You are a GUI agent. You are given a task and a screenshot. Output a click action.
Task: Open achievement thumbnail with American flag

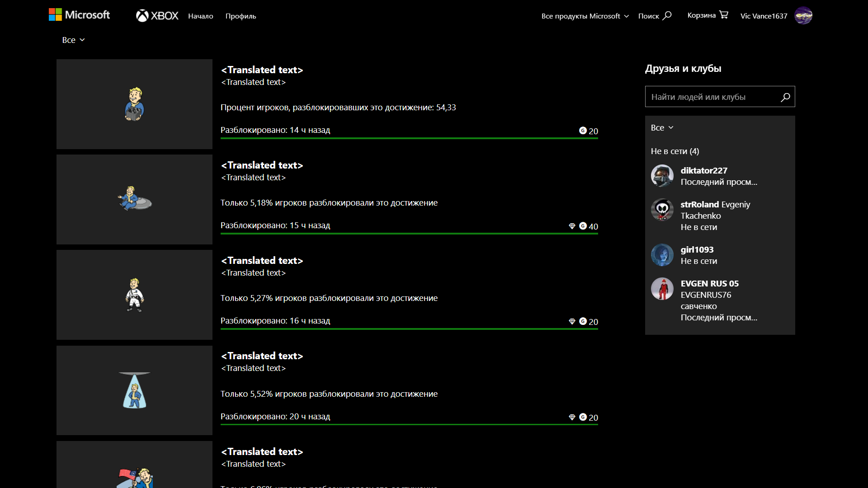pyautogui.click(x=134, y=465)
